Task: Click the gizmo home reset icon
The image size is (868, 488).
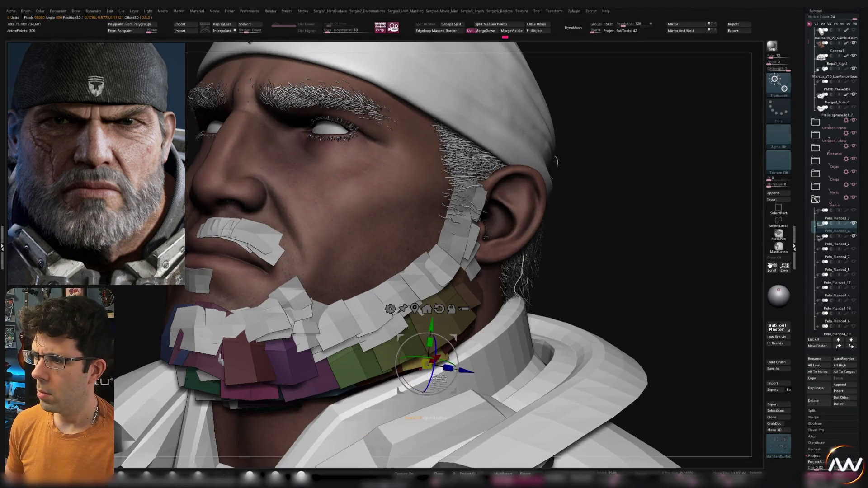Action: pyautogui.click(x=427, y=309)
